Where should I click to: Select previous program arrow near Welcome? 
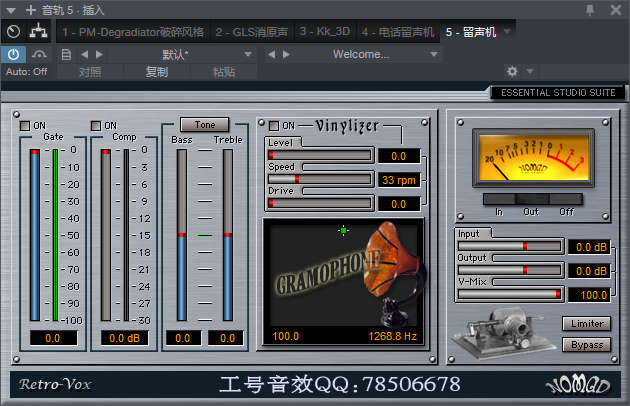click(x=272, y=54)
